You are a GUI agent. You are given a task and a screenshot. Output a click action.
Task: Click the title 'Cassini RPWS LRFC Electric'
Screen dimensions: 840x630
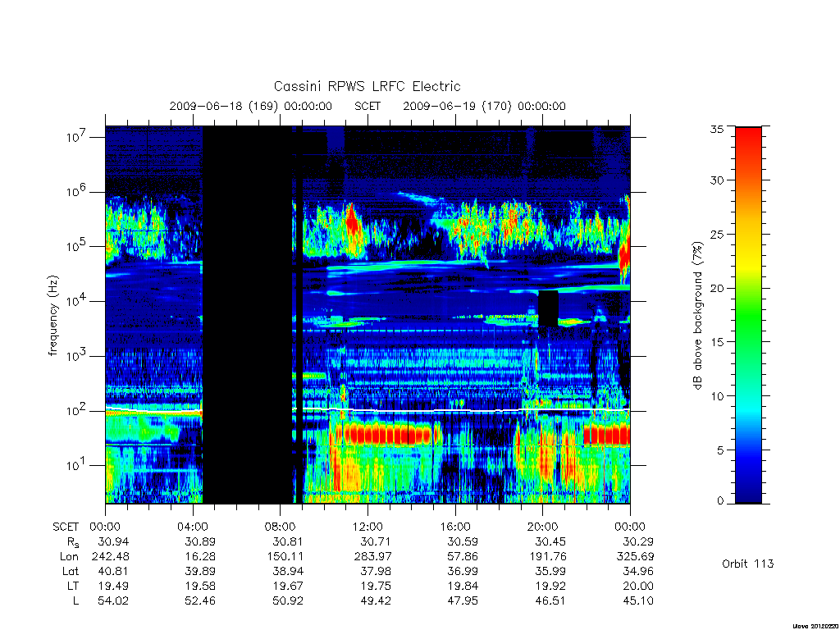[367, 86]
